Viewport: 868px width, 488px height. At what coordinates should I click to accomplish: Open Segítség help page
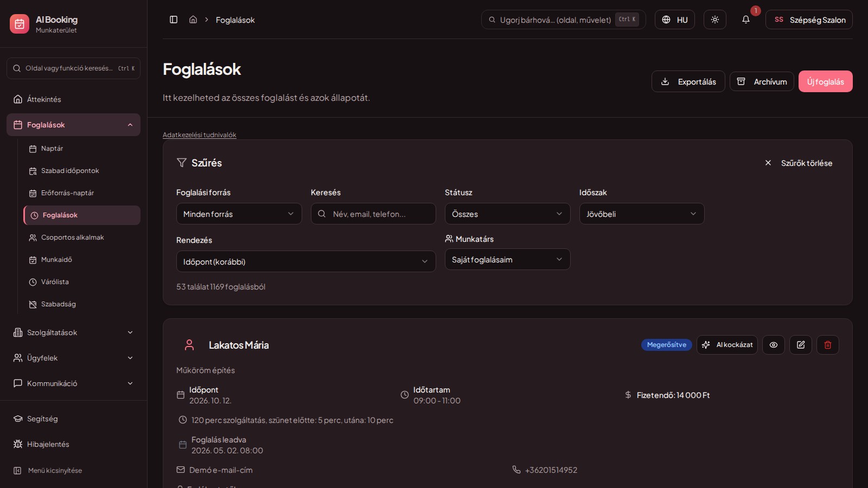73,419
